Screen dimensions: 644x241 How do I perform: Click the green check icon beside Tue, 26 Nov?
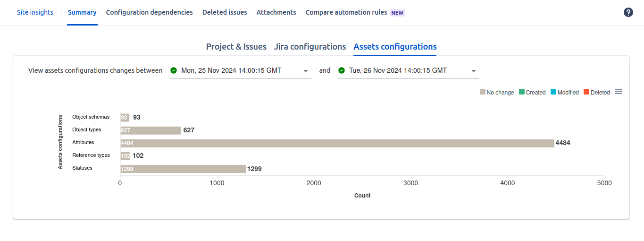[342, 70]
